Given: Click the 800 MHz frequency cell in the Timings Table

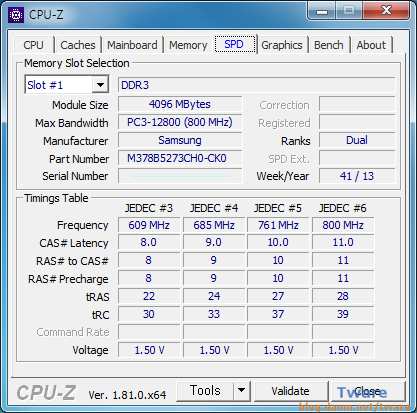Looking at the screenshot, I should 343,225.
